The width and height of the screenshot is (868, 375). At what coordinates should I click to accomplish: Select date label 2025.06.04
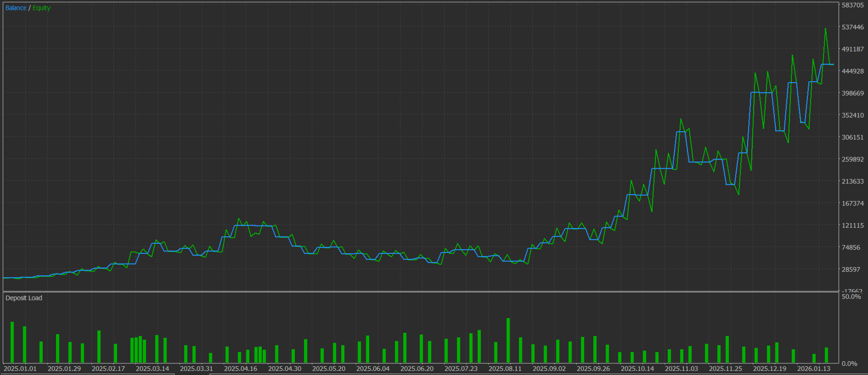pos(373,369)
